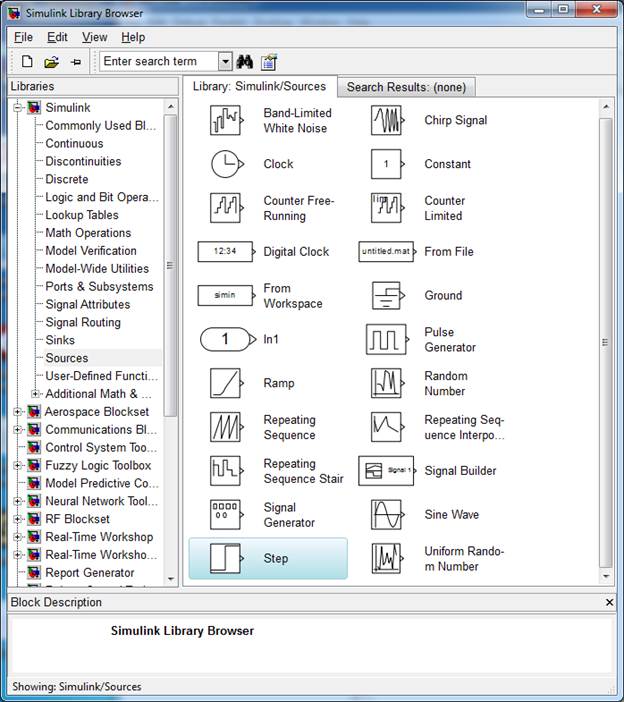
Task: Select Lookup Tables library in tree
Action: tap(82, 215)
